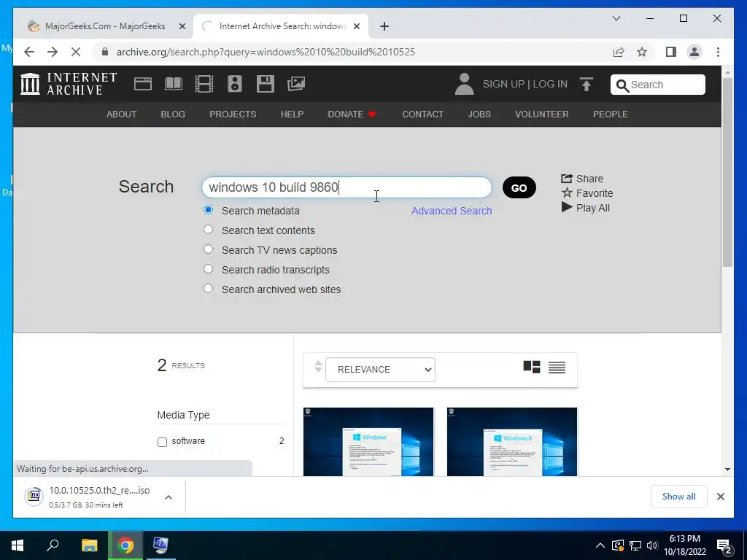Click the Upload arrow icon
Screen dimensions: 747x560
pyautogui.click(x=587, y=85)
